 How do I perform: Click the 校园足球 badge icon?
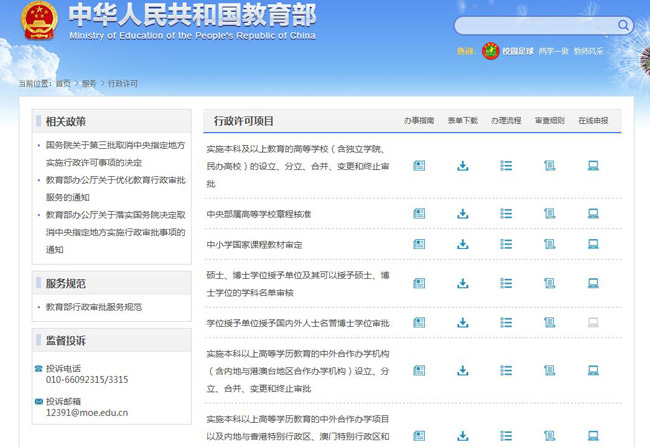490,51
